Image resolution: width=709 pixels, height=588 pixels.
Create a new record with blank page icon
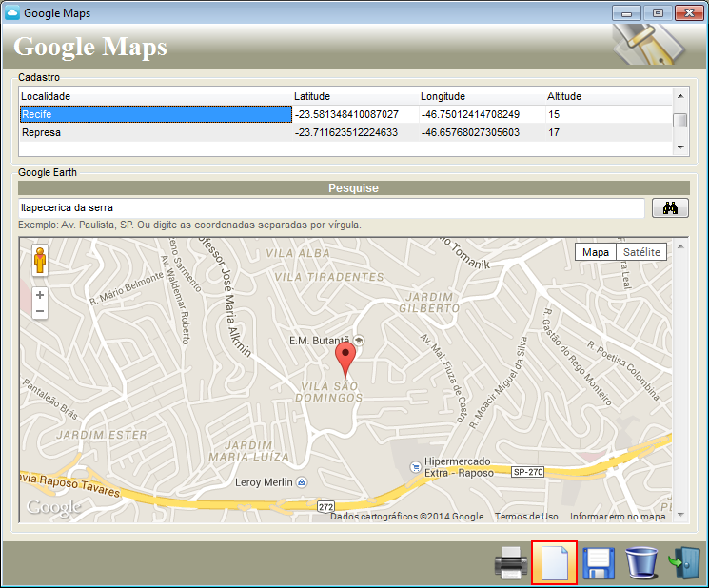[x=555, y=562]
